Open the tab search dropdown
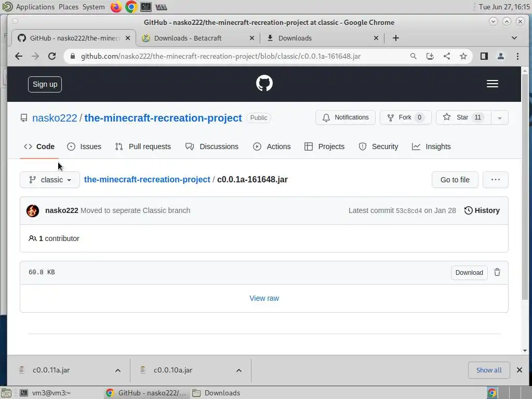The width and height of the screenshot is (532, 399). coord(514,38)
